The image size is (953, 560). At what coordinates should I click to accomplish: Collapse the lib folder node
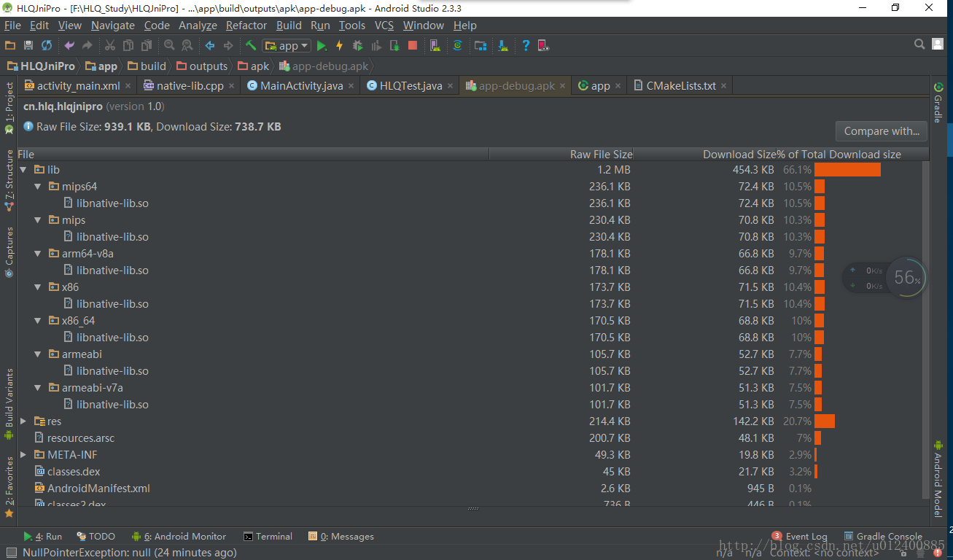(23, 169)
